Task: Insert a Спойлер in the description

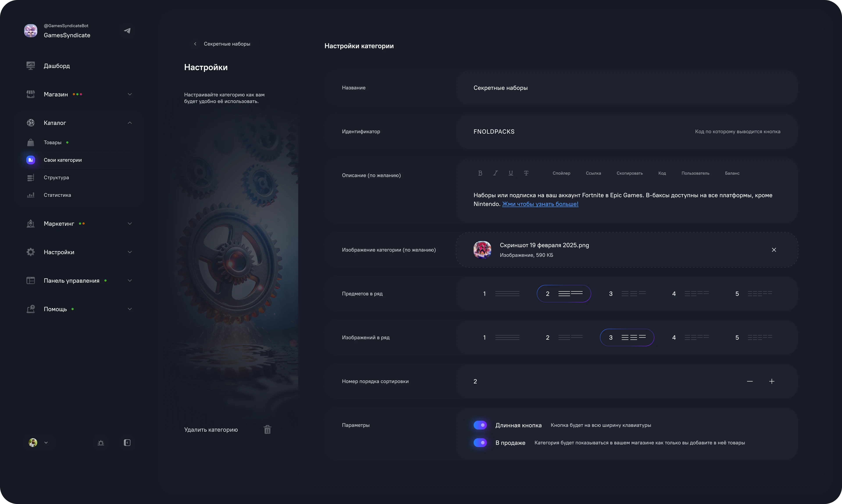Action: coord(561,173)
